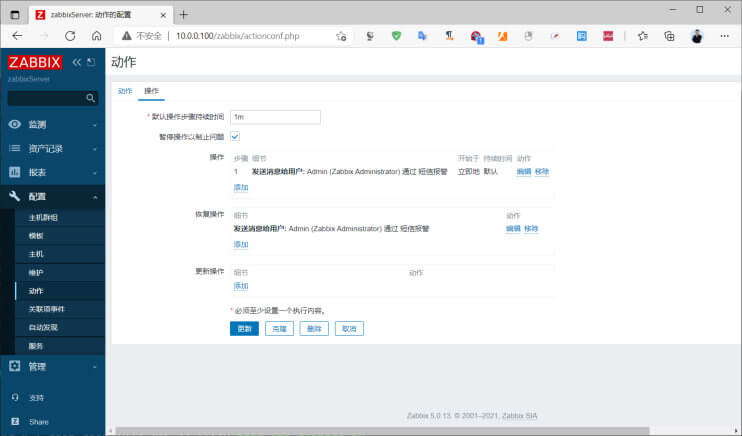Screen dimensions: 742x436
Task: Click the Share Z icon
Action: tap(15, 421)
